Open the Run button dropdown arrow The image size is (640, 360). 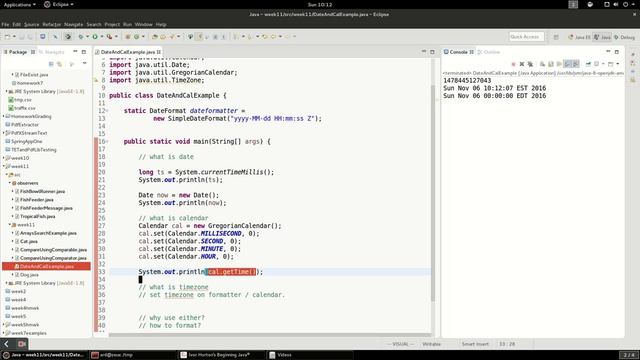[101, 37]
